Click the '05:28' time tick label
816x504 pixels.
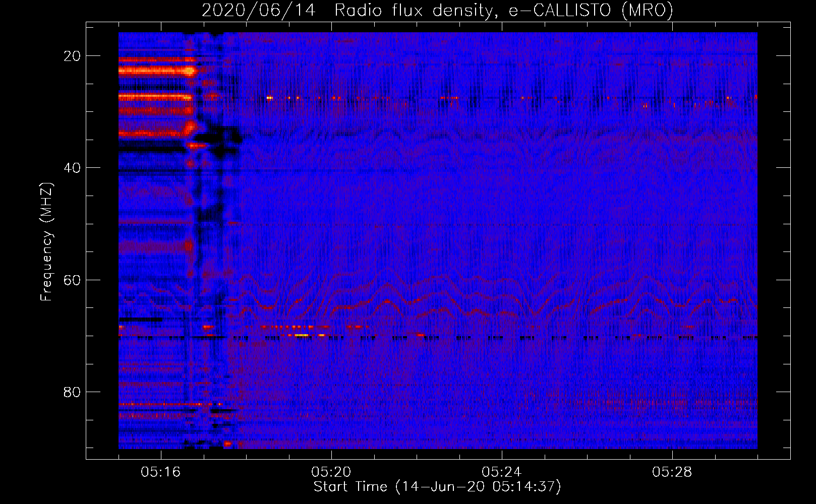pos(672,472)
